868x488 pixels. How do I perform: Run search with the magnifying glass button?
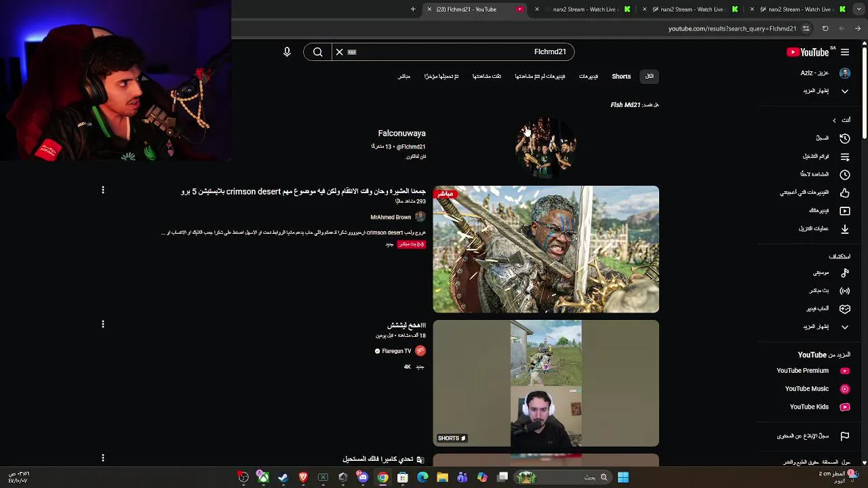[317, 52]
